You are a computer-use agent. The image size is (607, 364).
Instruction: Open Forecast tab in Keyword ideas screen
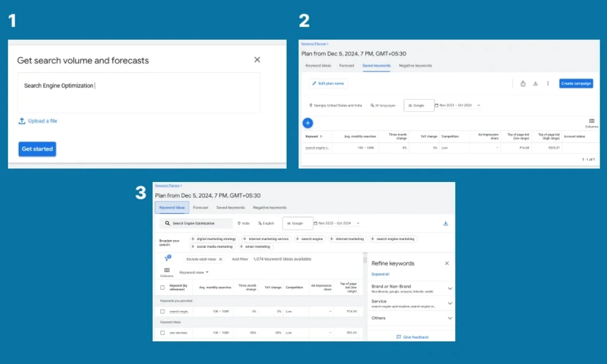click(200, 207)
